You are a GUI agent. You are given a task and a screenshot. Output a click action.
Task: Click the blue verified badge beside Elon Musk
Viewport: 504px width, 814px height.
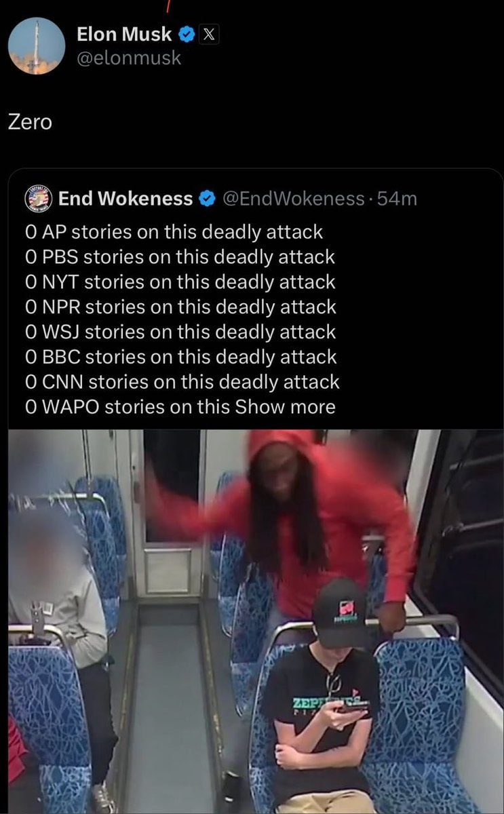(x=185, y=34)
